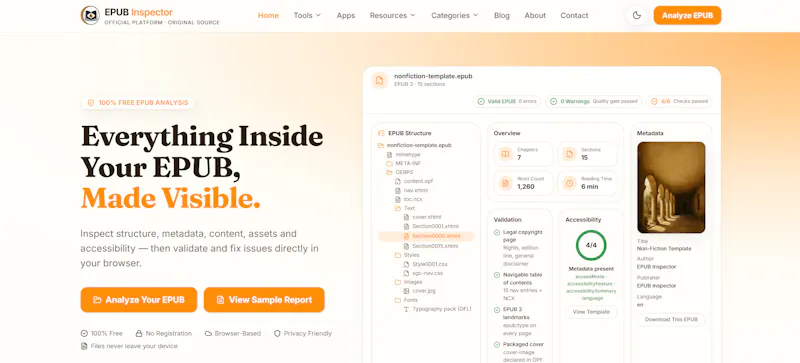
Task: Click the shield icon beside 100% Free EPUB Analysis
Action: pyautogui.click(x=91, y=103)
